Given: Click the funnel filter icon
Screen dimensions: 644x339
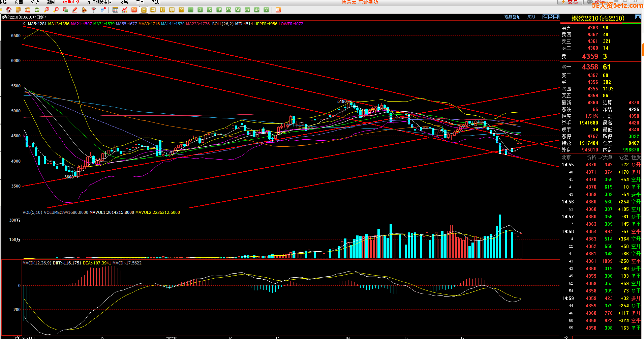Looking at the screenshot, I should click(93, 10).
